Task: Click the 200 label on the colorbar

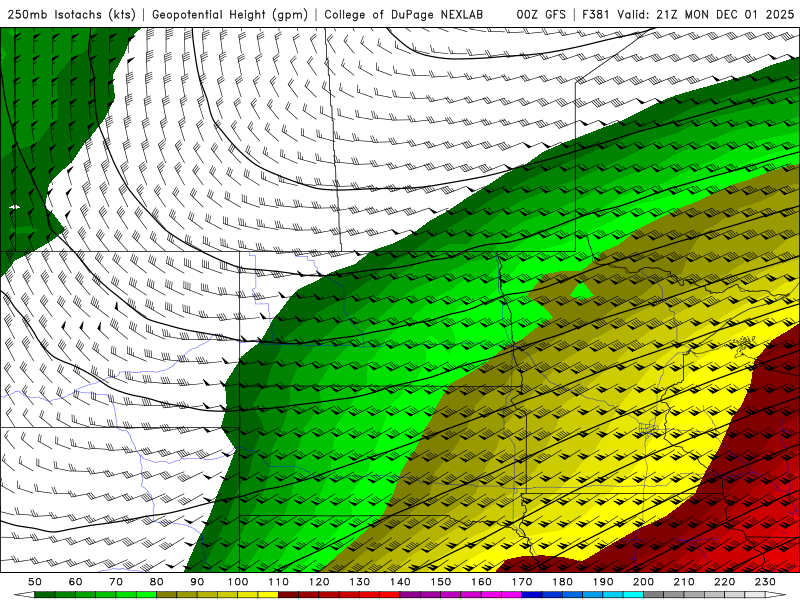Action: (x=643, y=582)
